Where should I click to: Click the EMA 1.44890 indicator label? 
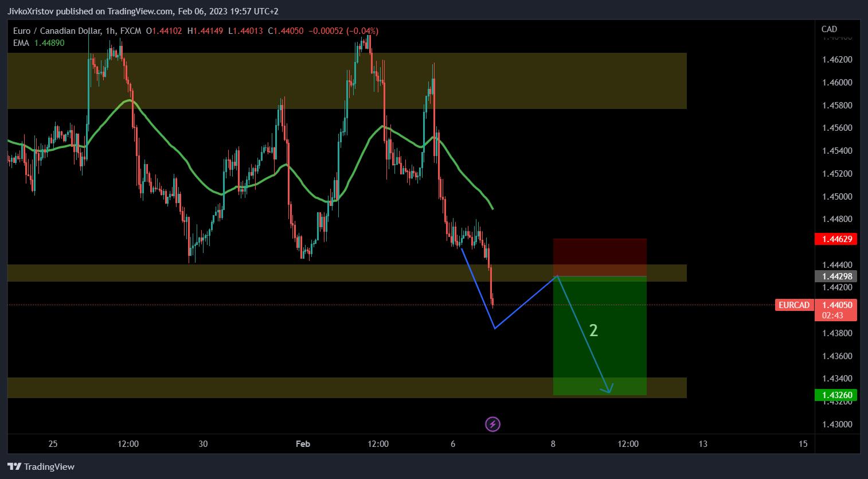[x=39, y=43]
